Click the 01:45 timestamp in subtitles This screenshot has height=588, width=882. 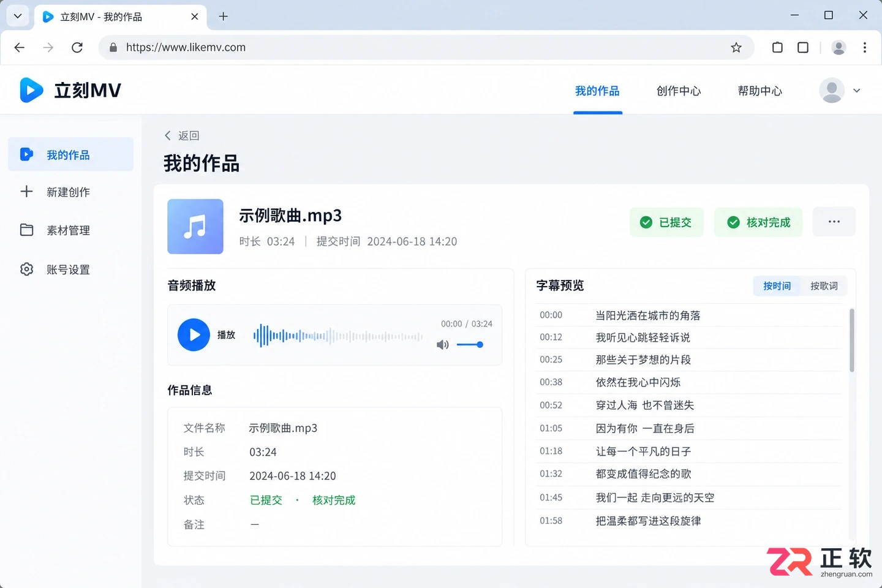tap(551, 497)
